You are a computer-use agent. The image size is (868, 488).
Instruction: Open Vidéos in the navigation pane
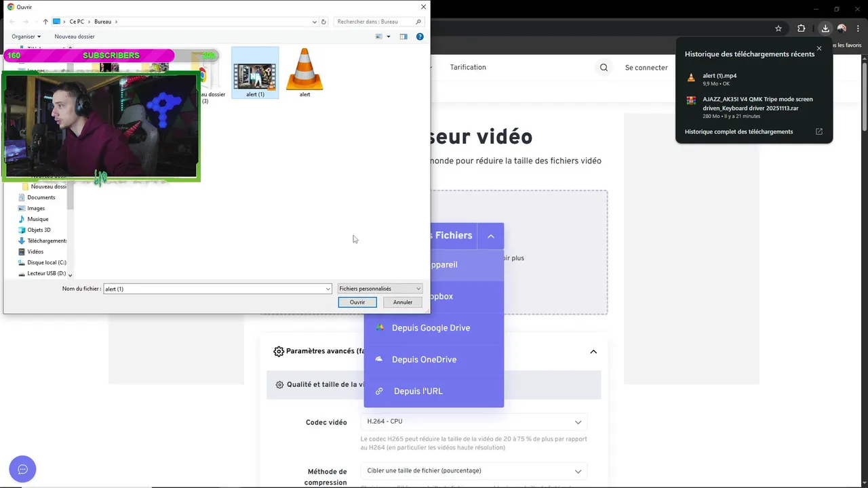tap(35, 251)
